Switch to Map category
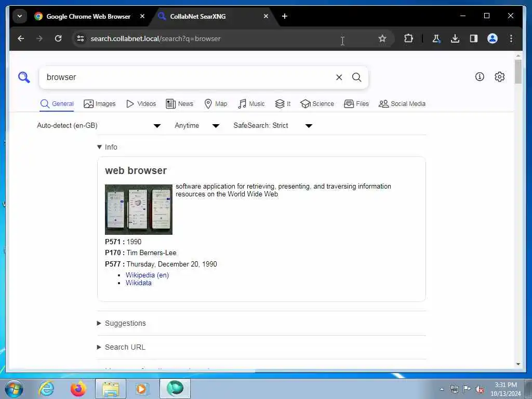 click(216, 104)
